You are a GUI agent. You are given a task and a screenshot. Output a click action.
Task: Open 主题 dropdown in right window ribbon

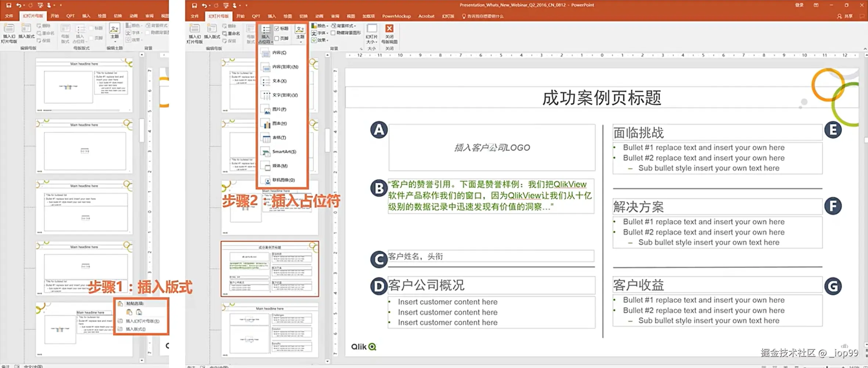[300, 34]
